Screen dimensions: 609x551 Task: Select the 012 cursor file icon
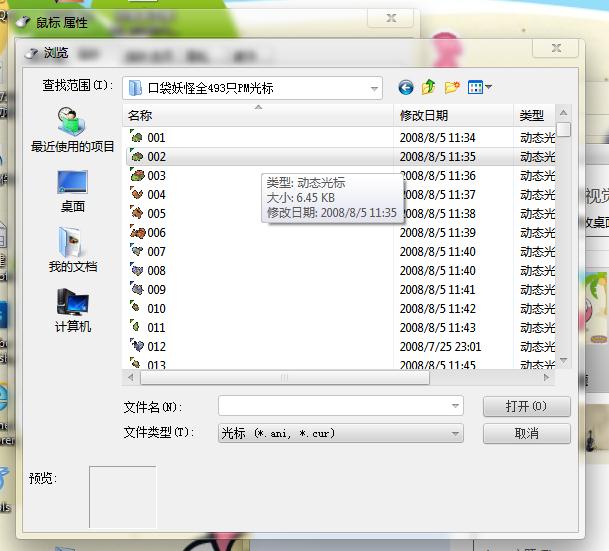click(137, 346)
